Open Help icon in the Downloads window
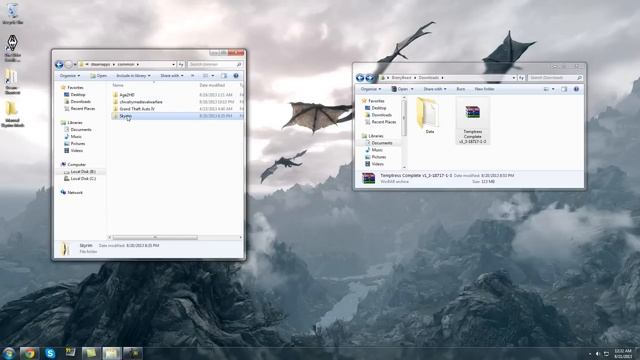This screenshot has width=640, height=360. click(576, 89)
